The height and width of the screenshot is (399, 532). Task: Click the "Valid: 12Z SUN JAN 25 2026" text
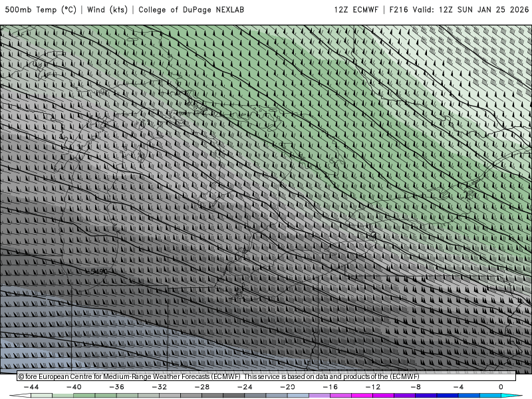(x=471, y=10)
